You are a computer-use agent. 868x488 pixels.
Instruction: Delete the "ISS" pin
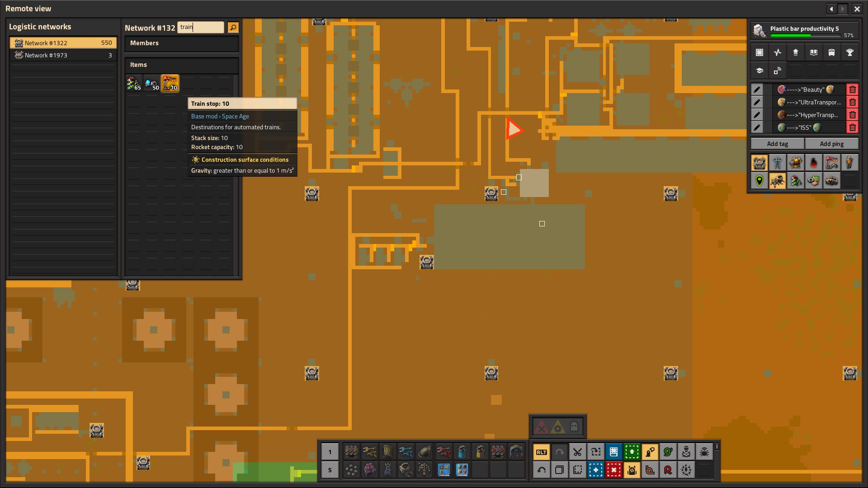(x=852, y=127)
